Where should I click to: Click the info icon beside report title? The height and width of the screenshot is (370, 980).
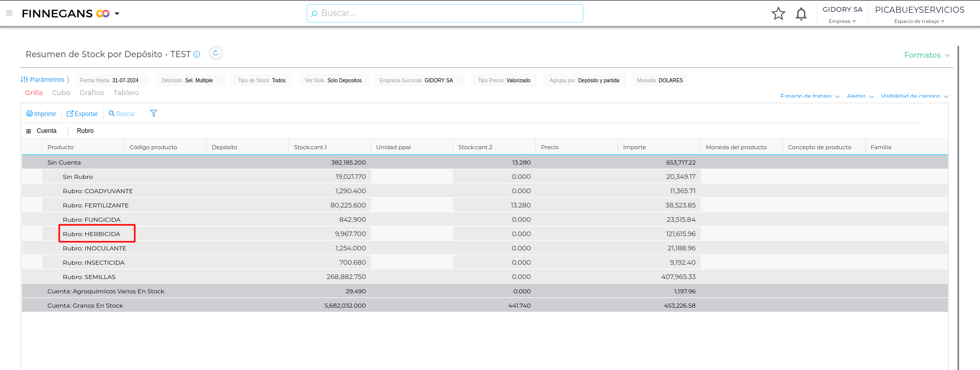pyautogui.click(x=197, y=55)
